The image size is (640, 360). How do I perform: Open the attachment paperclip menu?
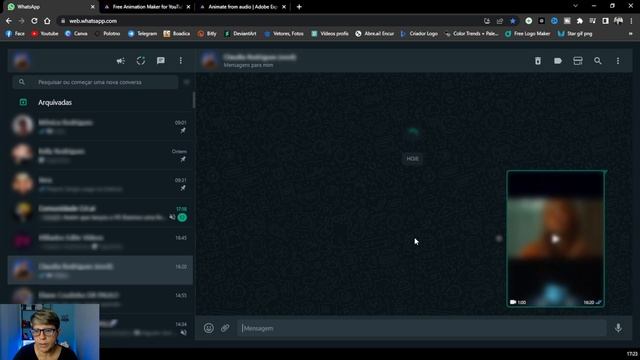[225, 328]
